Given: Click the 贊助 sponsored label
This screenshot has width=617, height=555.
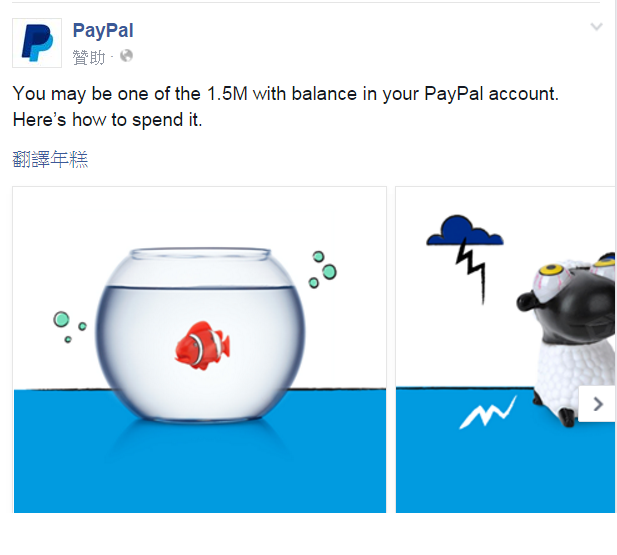Looking at the screenshot, I should coord(89,57).
